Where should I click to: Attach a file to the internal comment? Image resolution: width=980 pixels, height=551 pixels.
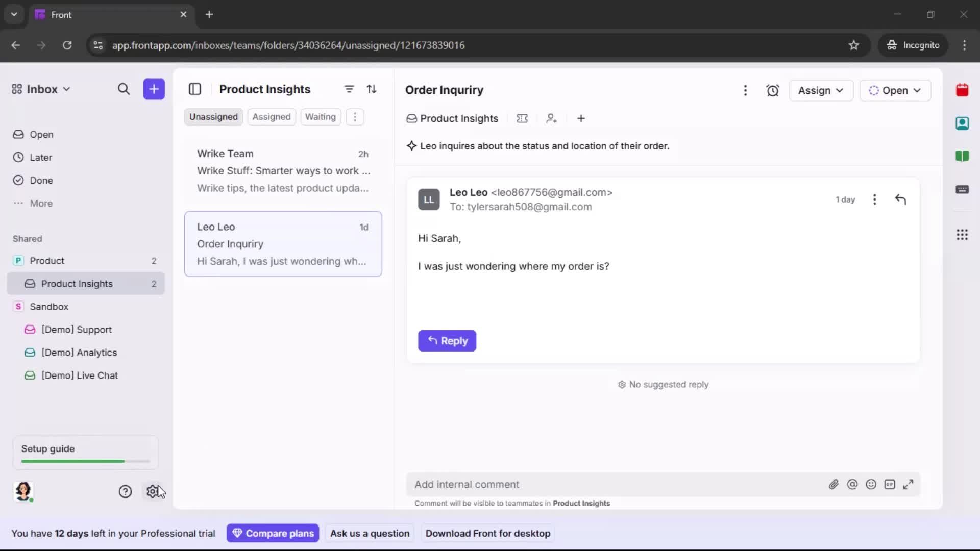point(834,484)
